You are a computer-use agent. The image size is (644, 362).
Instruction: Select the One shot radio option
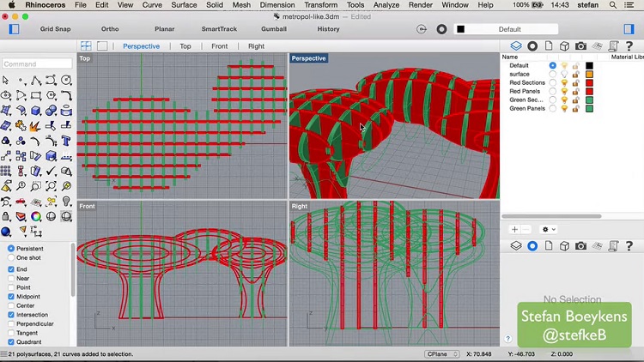(x=11, y=257)
